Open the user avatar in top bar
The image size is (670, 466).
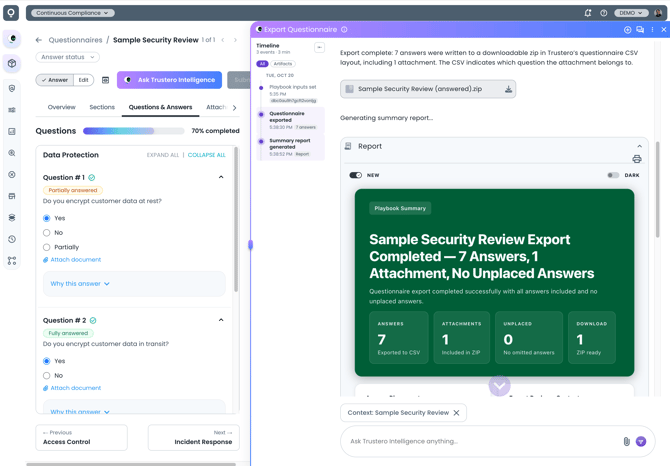(658, 13)
